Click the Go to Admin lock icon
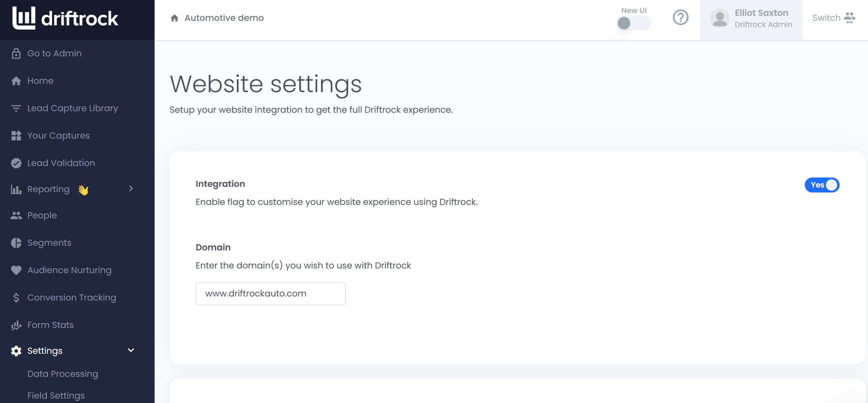 tap(16, 53)
